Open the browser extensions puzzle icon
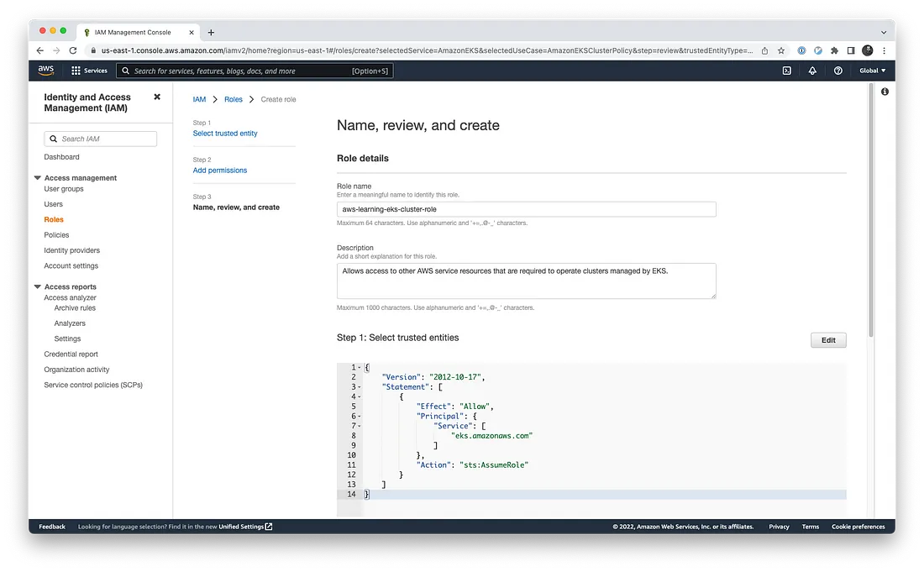The height and width of the screenshot is (572, 924). (x=834, y=50)
